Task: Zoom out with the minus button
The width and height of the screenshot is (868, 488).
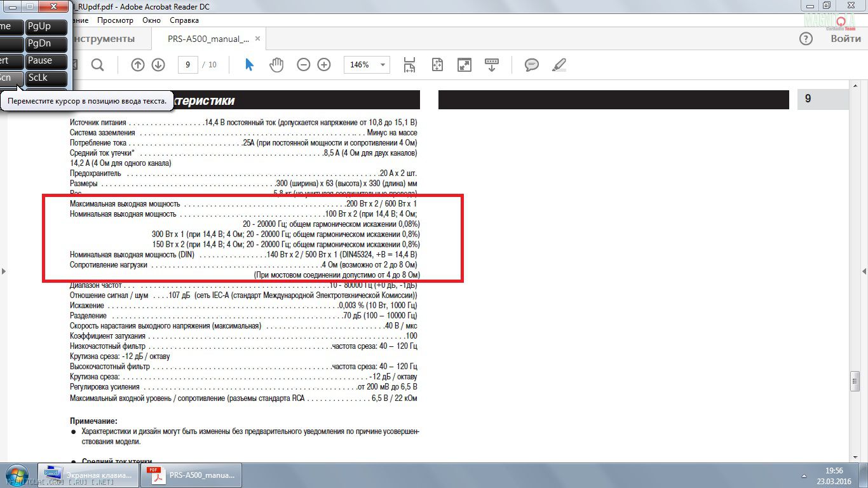Action: pyautogui.click(x=304, y=65)
